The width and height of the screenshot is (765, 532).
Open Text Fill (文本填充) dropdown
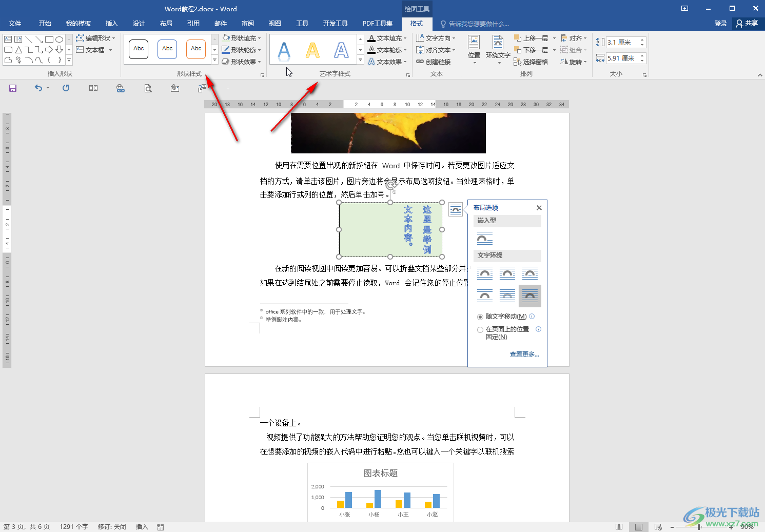[x=387, y=38]
